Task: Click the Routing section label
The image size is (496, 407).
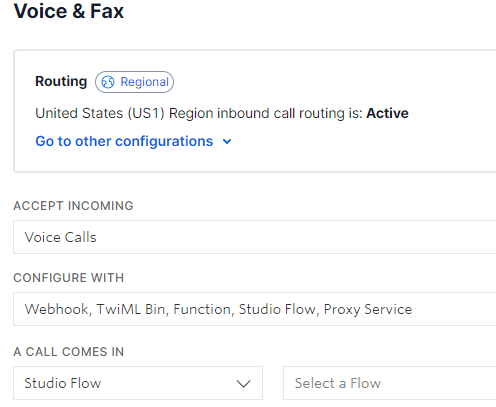Action: [x=61, y=81]
